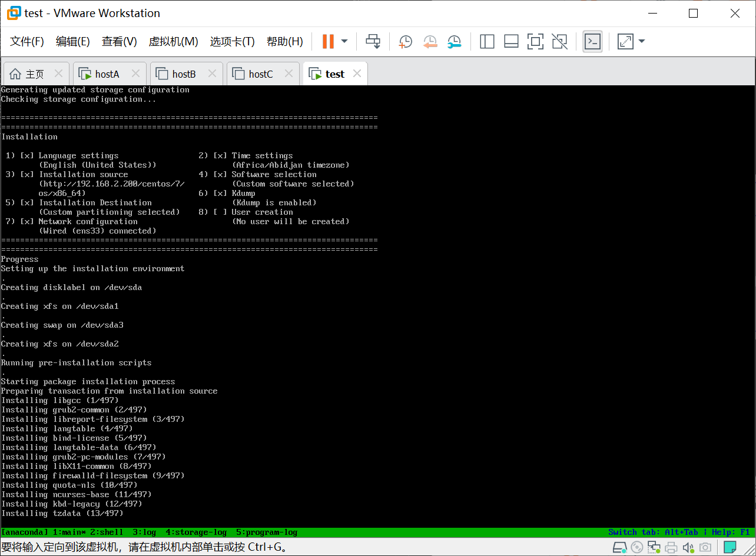Click the sound card status icon
Image resolution: width=756 pixels, height=556 pixels.
(688, 548)
